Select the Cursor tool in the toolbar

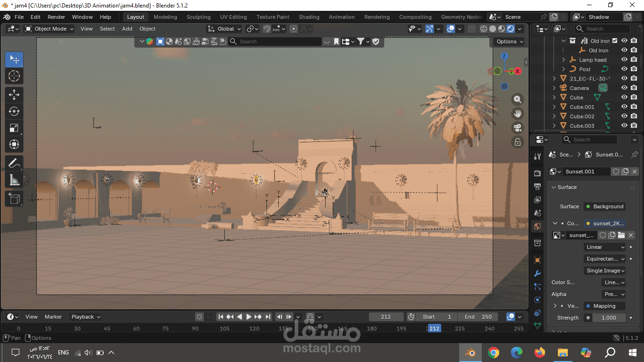14,76
